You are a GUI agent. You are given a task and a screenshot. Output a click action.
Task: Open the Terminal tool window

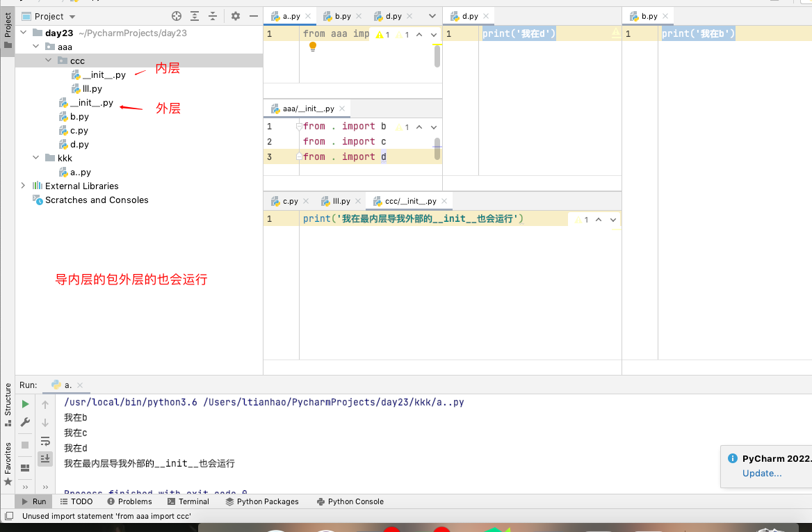pos(188,501)
